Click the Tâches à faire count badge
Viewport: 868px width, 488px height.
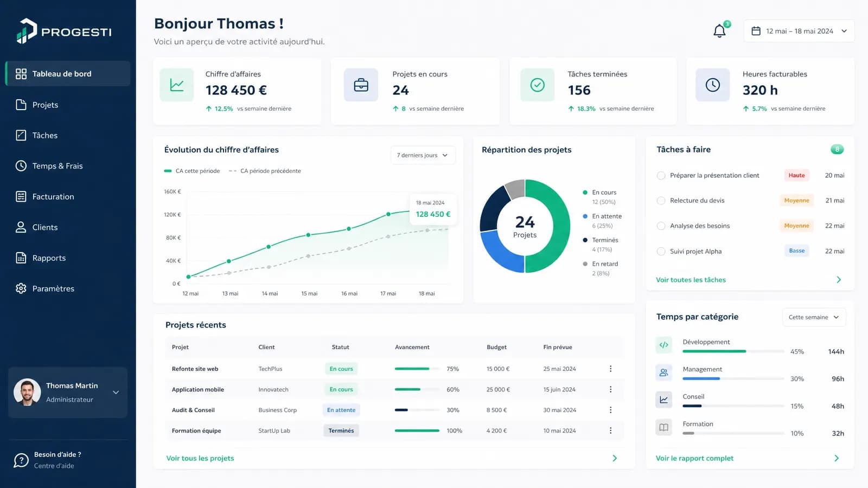[837, 149]
